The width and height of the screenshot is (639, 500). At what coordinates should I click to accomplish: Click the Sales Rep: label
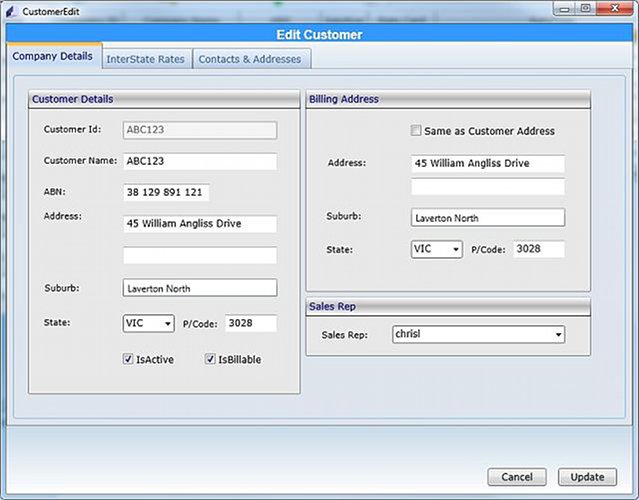coord(344,335)
